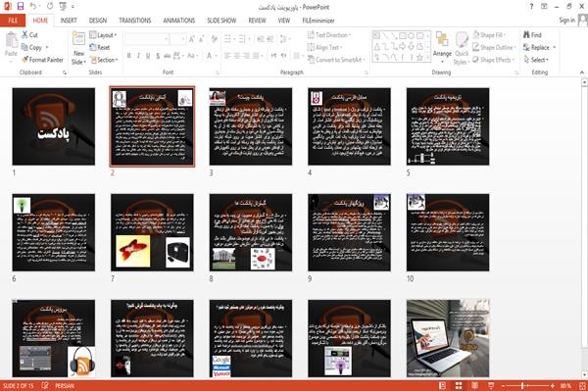Viewport: 588px width, 391px height.
Task: Apply bold formatting with the B icon
Action: (x=129, y=56)
